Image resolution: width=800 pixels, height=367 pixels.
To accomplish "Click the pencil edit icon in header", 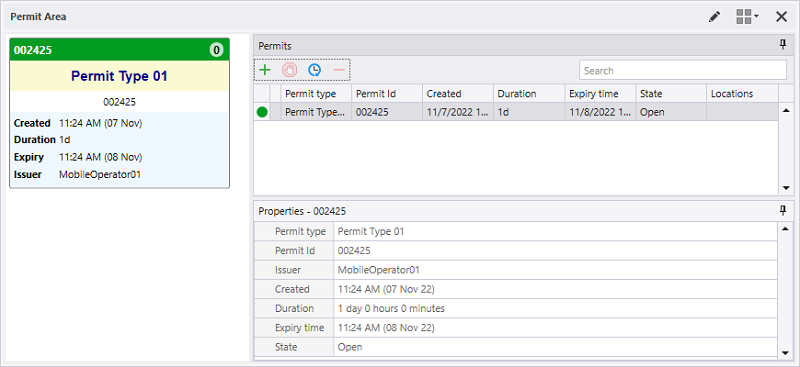I will [x=715, y=17].
